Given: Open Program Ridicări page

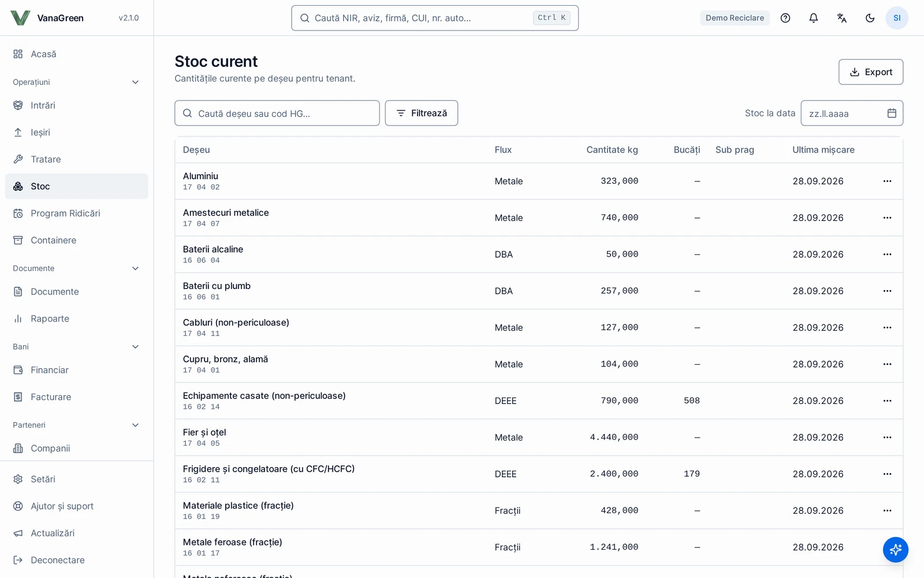Looking at the screenshot, I should (x=77, y=213).
